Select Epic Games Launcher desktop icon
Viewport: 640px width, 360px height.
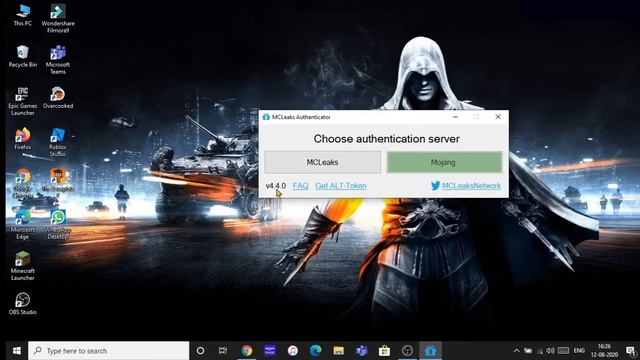tap(22, 101)
